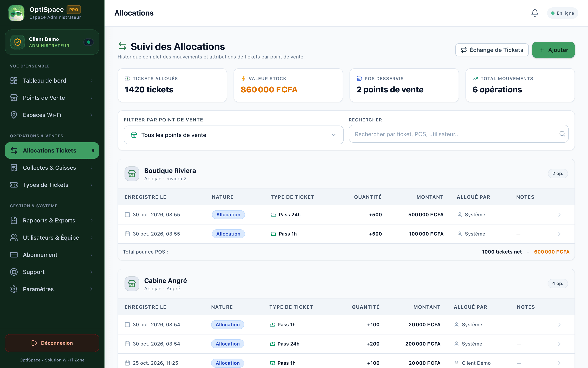This screenshot has height=368, width=588.
Task: Click the green Ajouter button
Action: click(x=553, y=50)
